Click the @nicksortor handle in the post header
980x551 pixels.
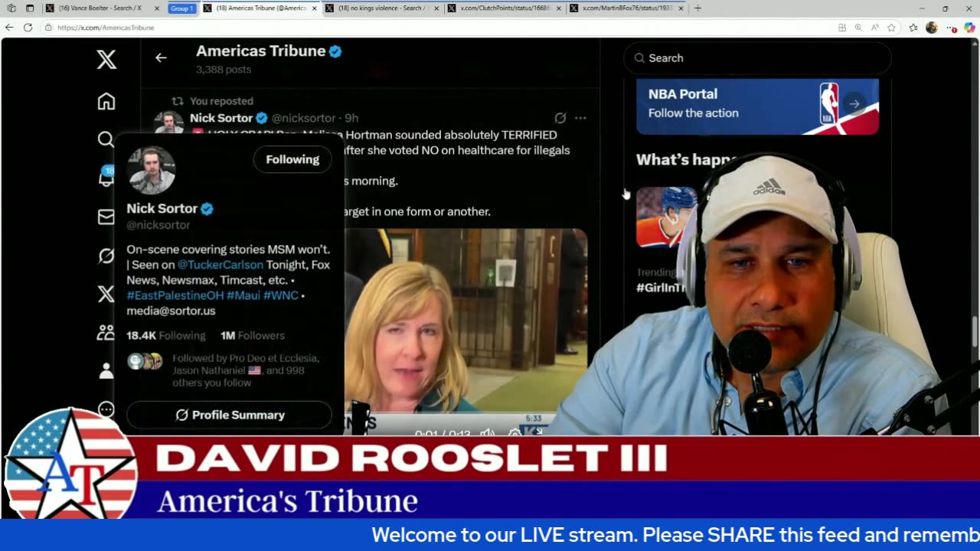coord(304,118)
